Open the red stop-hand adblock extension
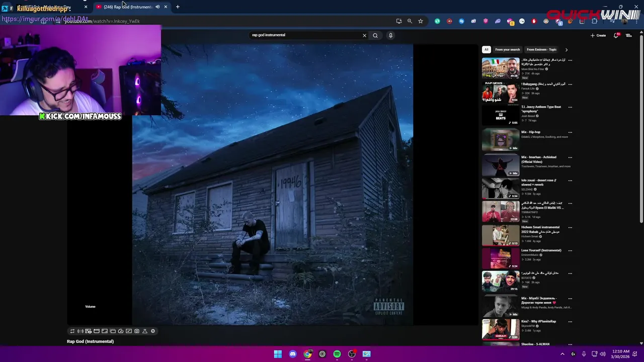The width and height of the screenshot is (644, 362). (534, 21)
